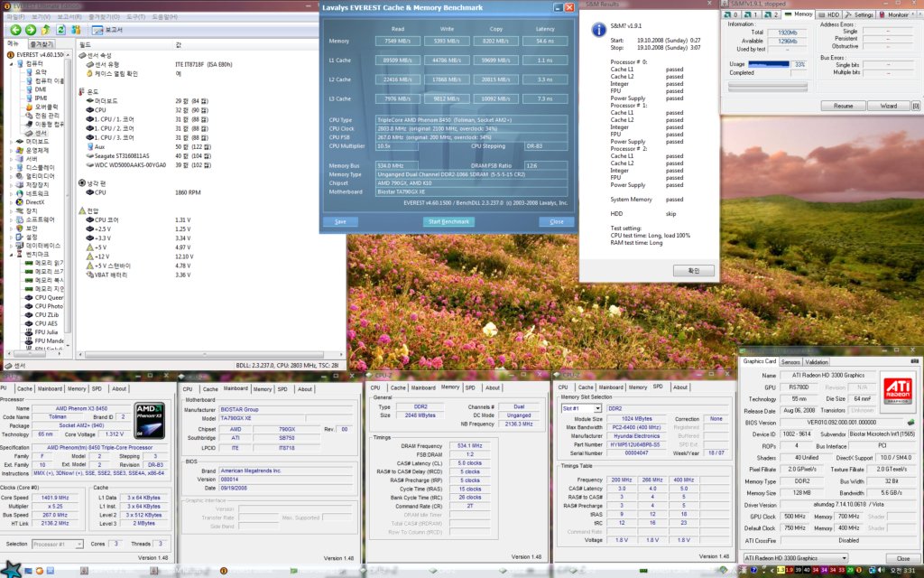Image resolution: width=924 pixels, height=578 pixels.
Task: Collapse the 벤치마크 benchmark tree node
Action: pyautogui.click(x=11, y=254)
